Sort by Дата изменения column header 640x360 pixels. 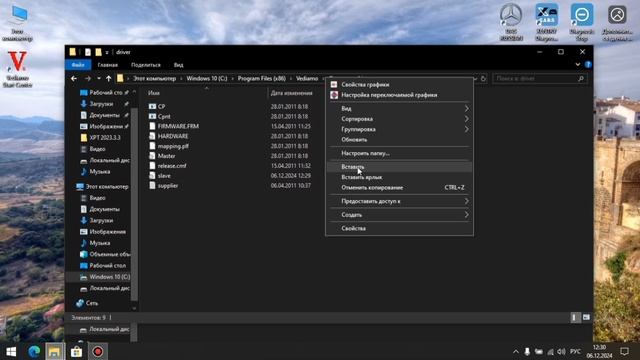pyautogui.click(x=291, y=93)
